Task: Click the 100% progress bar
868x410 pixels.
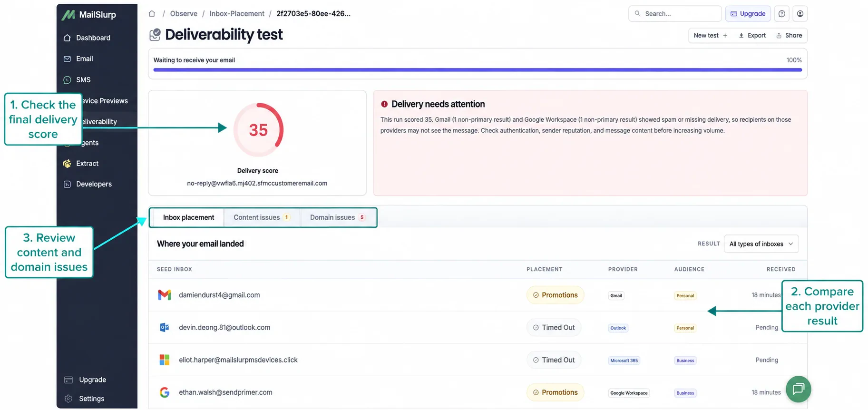Action: coord(478,70)
